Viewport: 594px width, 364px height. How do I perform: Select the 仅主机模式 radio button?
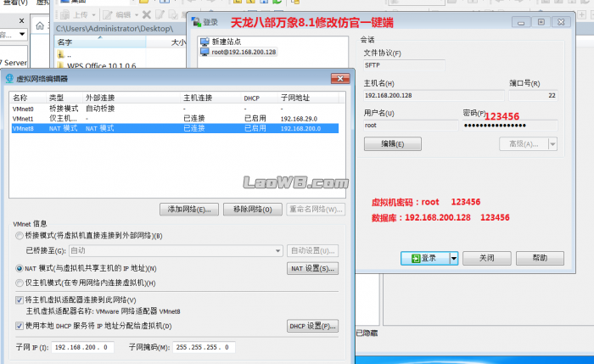coord(20,283)
